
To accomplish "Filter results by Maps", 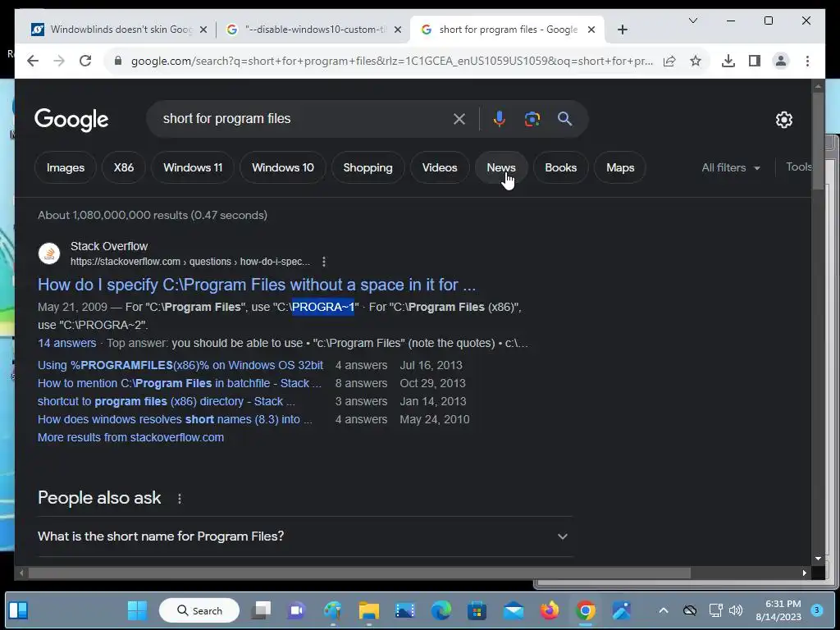I will (x=620, y=167).
